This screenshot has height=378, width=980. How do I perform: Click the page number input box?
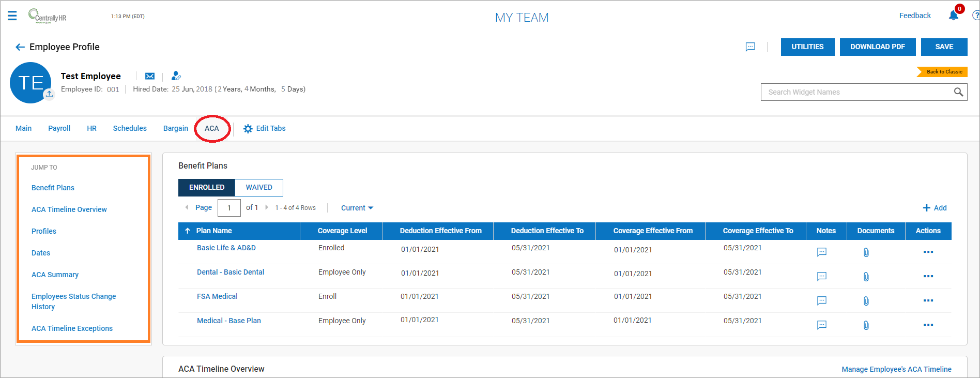pyautogui.click(x=229, y=208)
